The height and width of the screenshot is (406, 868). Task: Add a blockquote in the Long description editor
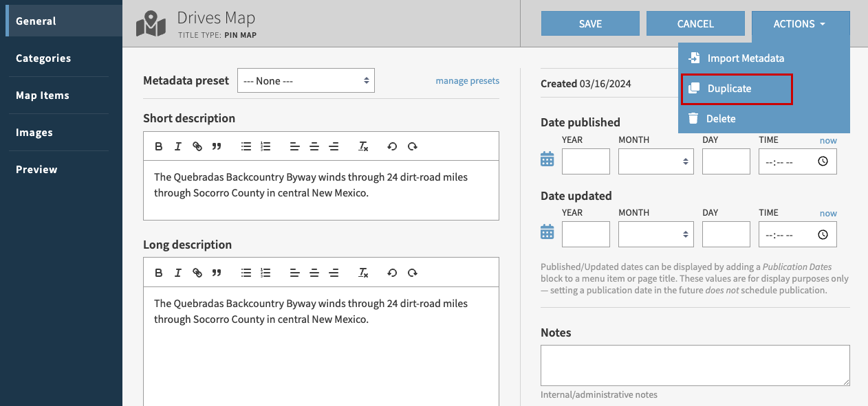coord(217,273)
